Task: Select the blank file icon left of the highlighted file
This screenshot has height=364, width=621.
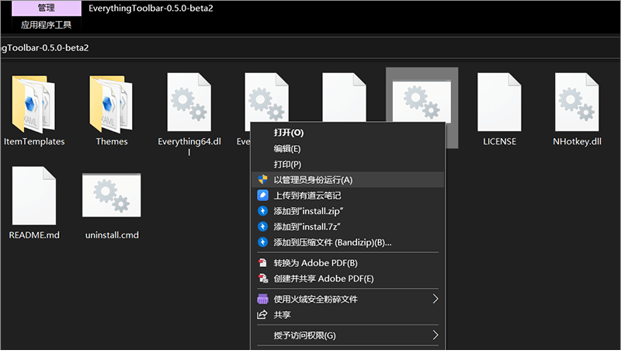Action: coord(344,98)
